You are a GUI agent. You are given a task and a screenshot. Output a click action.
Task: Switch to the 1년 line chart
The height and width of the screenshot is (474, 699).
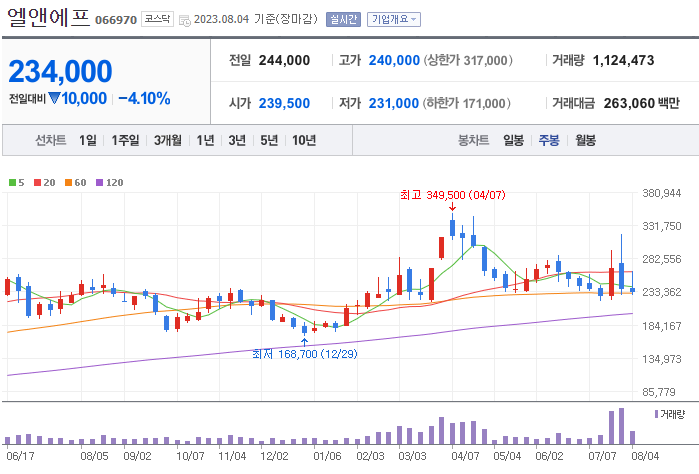[x=206, y=140]
